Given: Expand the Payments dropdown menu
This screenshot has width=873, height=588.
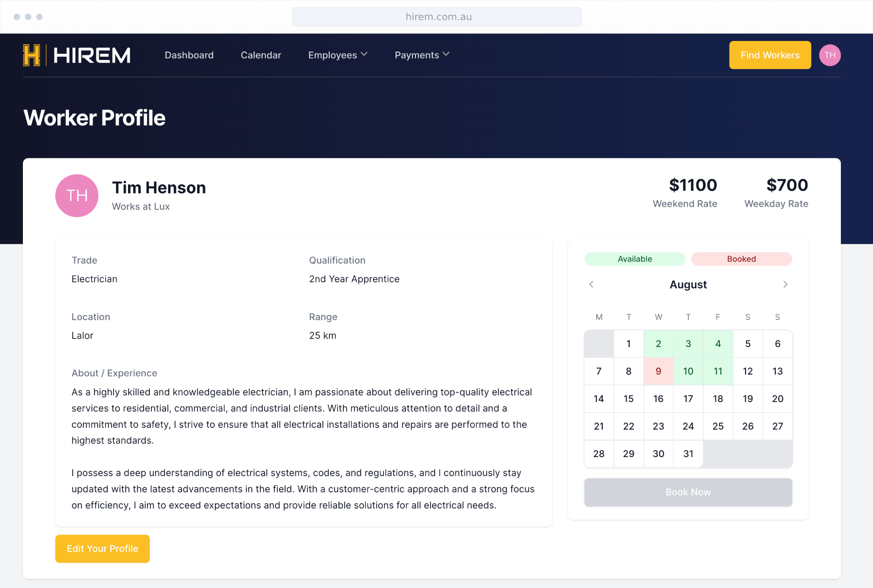Looking at the screenshot, I should click(x=422, y=55).
